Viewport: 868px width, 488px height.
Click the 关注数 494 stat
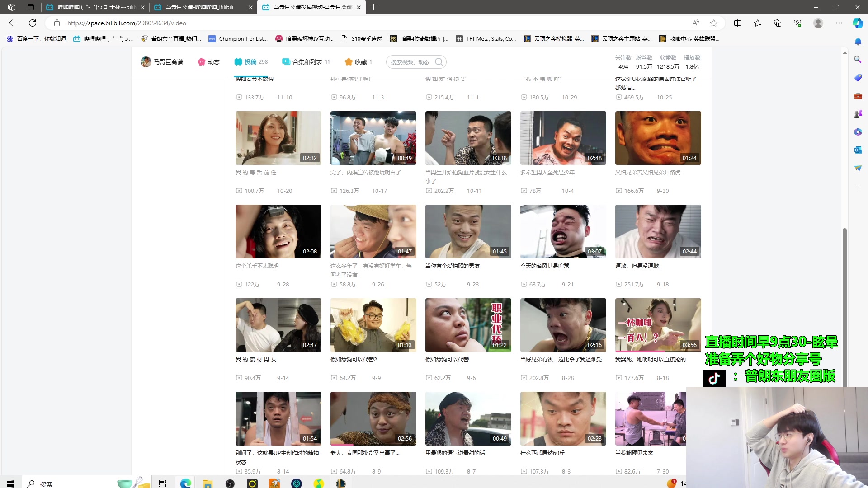click(623, 62)
